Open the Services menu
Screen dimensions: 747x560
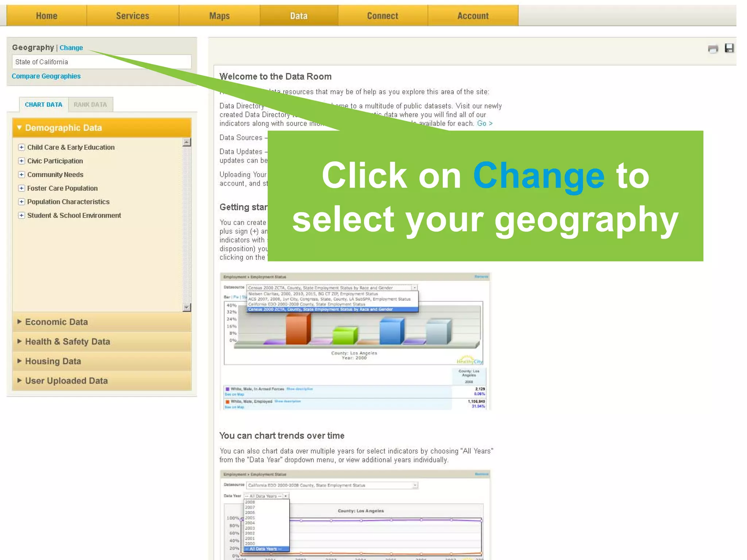point(133,16)
